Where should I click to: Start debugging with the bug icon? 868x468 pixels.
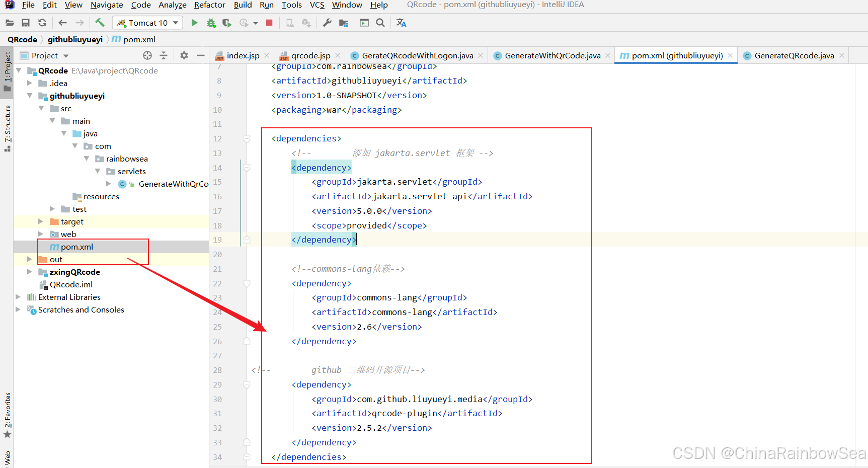coord(211,23)
